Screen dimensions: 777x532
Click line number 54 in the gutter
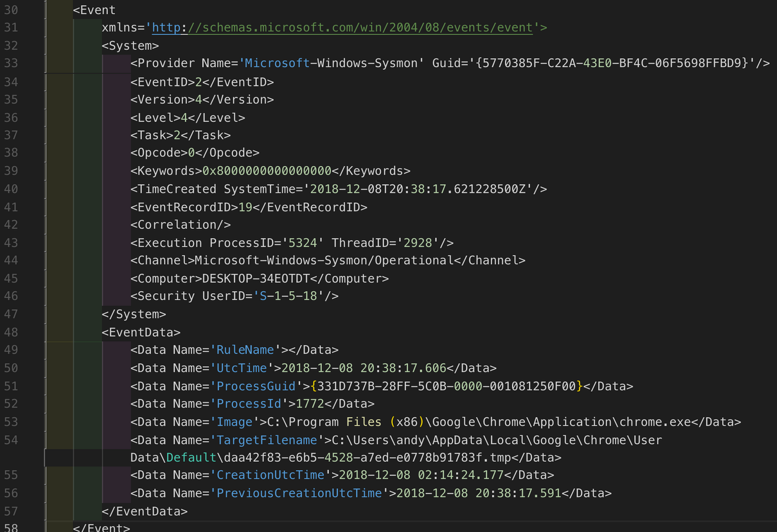pos(11,440)
